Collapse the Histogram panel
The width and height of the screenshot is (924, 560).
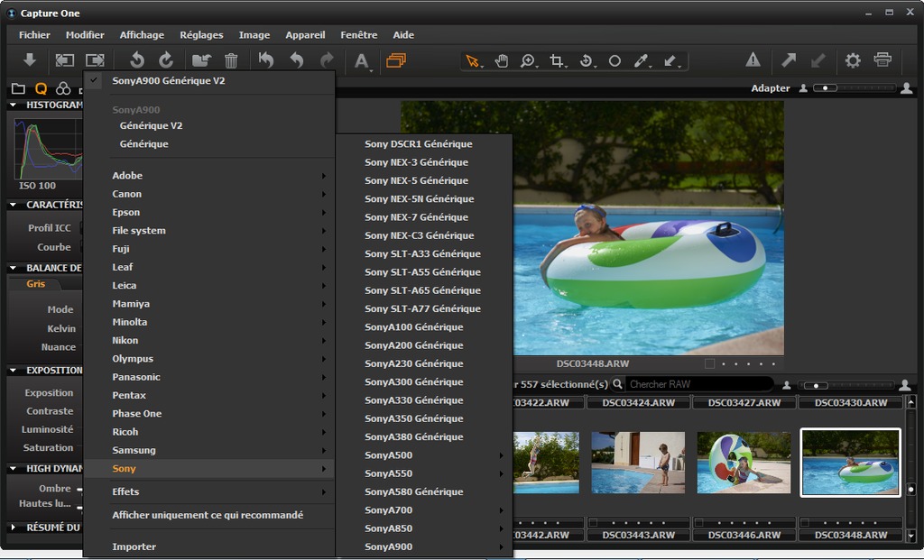tap(14, 105)
